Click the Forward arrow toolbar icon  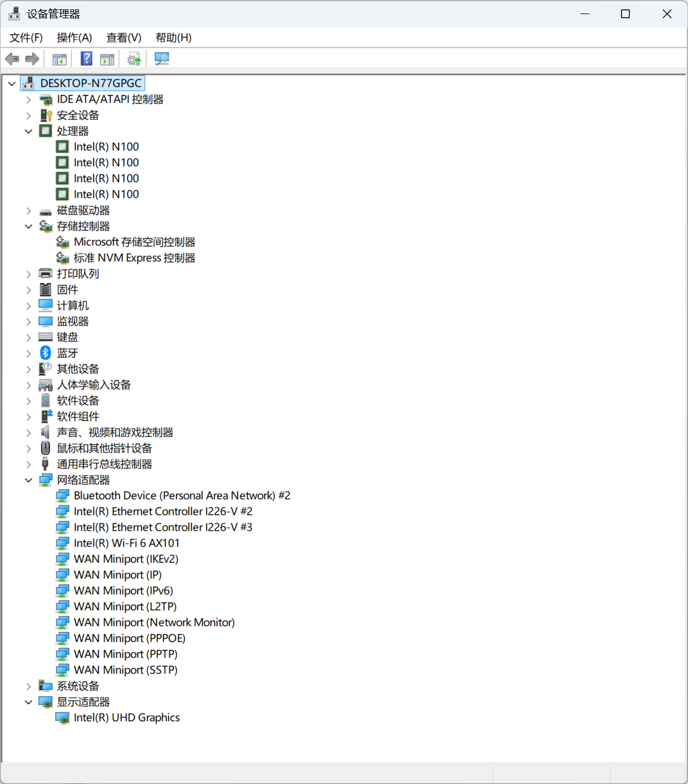point(32,59)
